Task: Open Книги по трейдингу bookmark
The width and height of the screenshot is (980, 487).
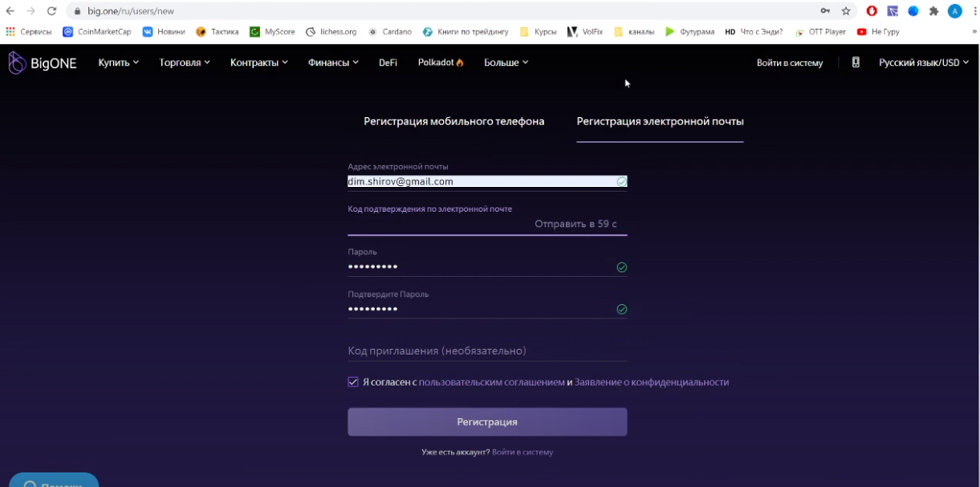Action: [466, 32]
